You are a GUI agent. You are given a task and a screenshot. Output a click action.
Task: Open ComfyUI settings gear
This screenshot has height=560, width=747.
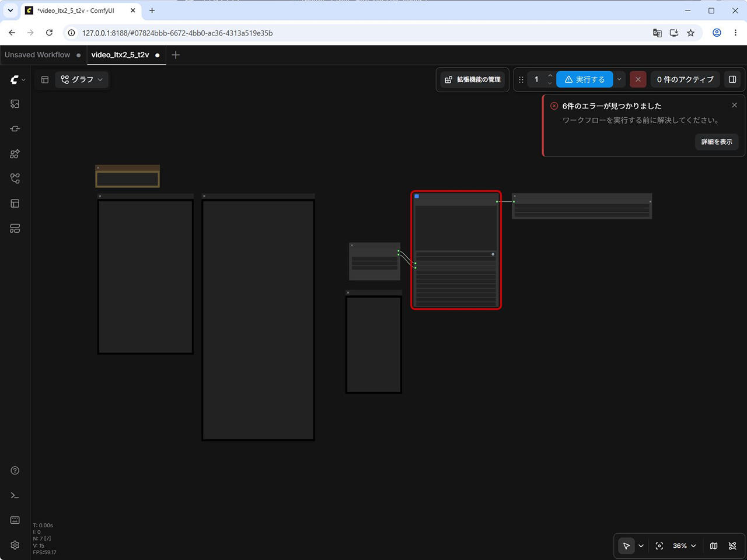(x=15, y=545)
